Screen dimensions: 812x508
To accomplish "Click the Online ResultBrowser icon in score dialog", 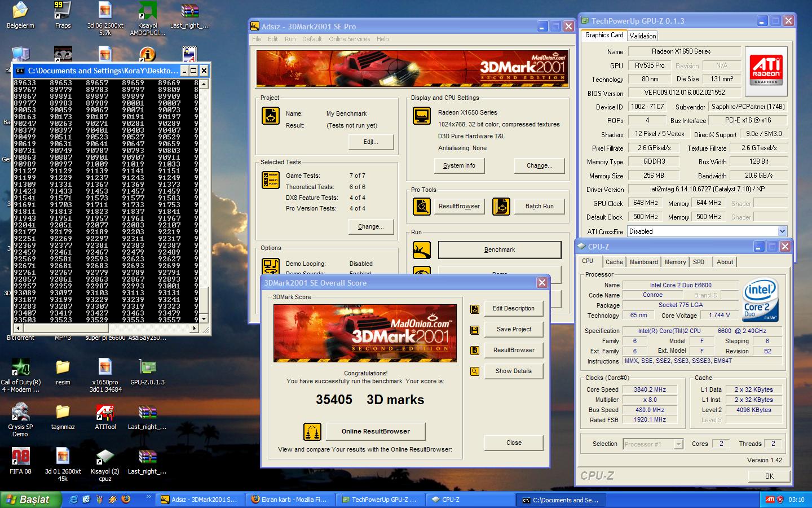I will (312, 432).
